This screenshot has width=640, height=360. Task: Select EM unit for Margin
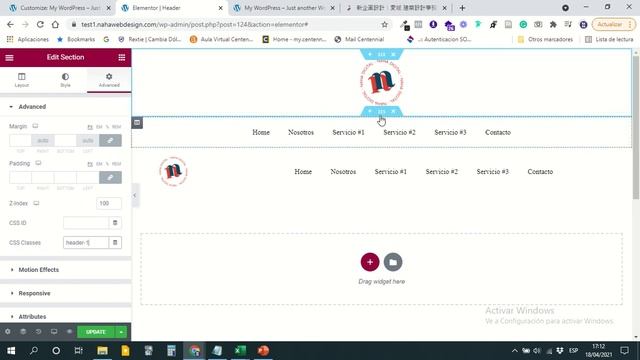click(x=99, y=127)
